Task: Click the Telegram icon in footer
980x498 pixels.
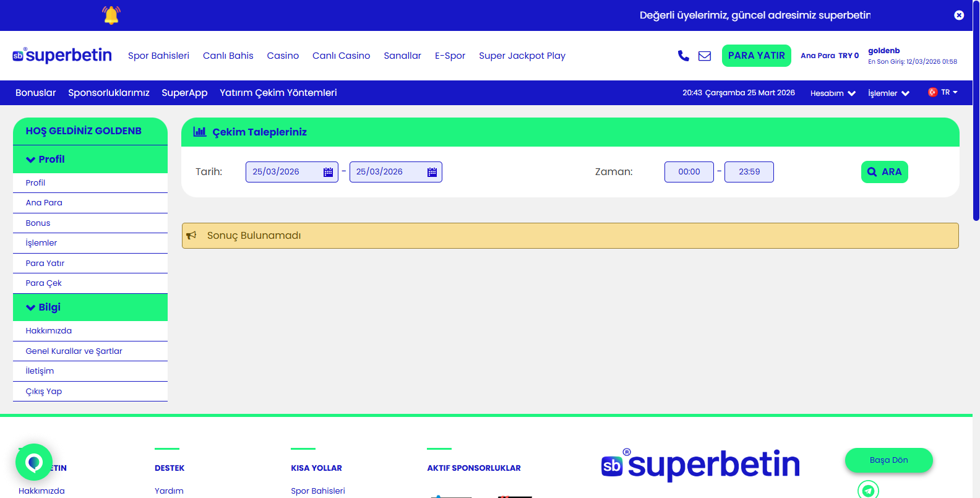Action: [x=868, y=490]
